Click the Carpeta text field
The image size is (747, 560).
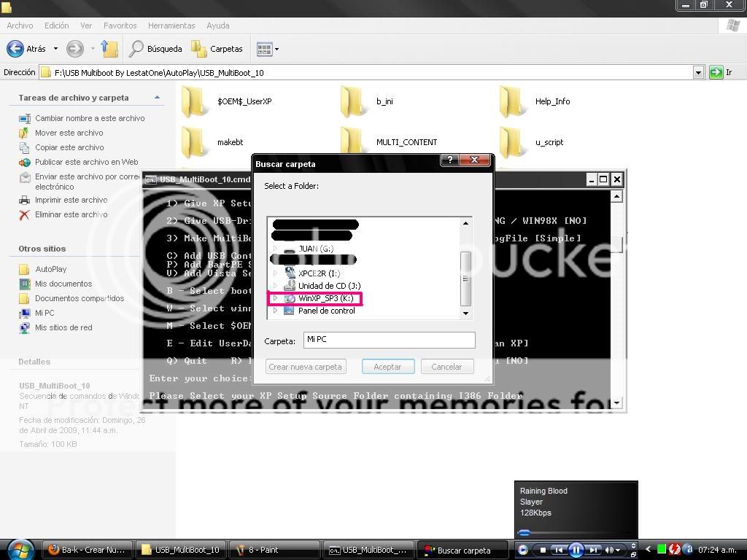point(390,340)
